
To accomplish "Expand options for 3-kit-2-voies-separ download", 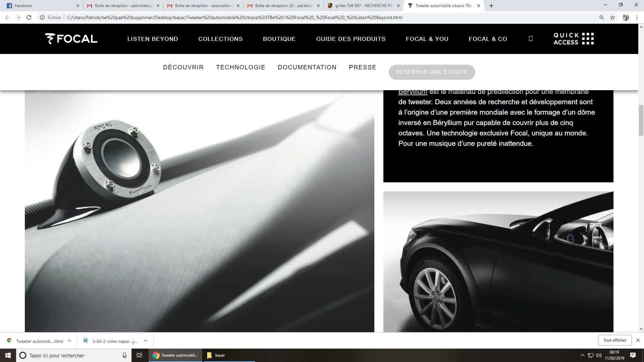I will click(x=146, y=341).
